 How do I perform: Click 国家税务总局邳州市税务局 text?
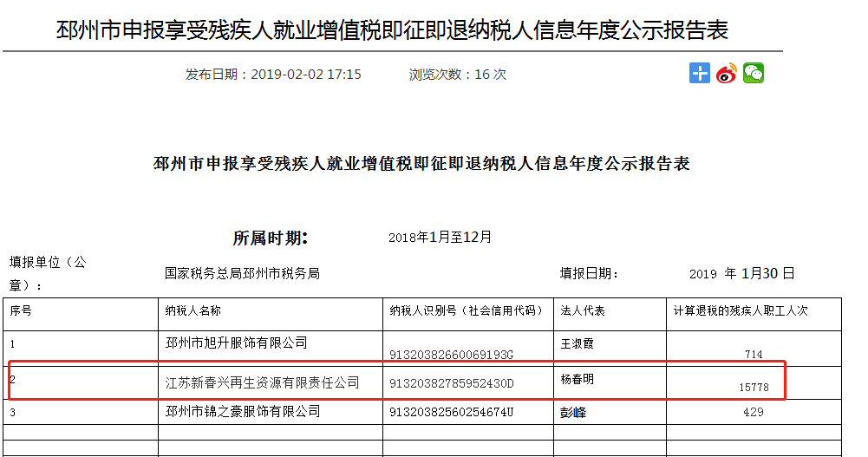click(x=243, y=273)
